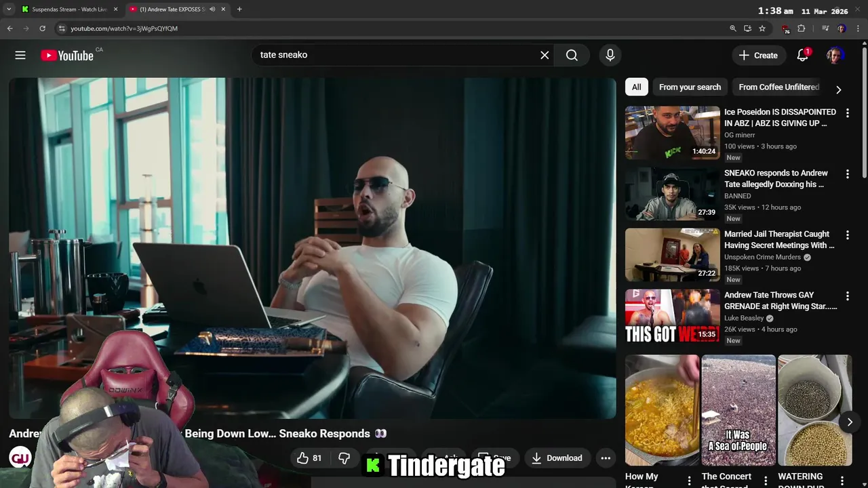Viewport: 868px width, 488px height.
Task: Click the magnifier search button
Action: click(x=572, y=56)
